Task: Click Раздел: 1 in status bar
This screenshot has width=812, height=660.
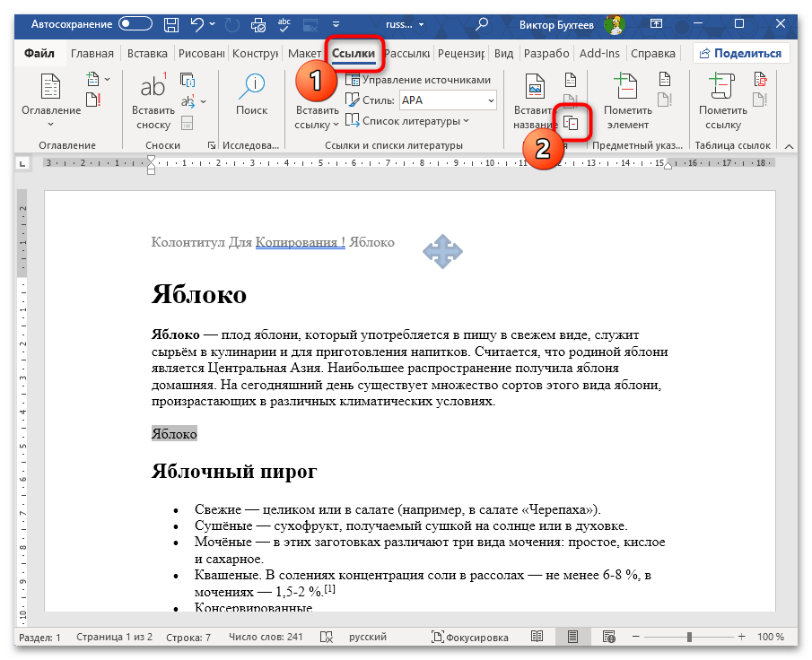Action: coord(39,638)
